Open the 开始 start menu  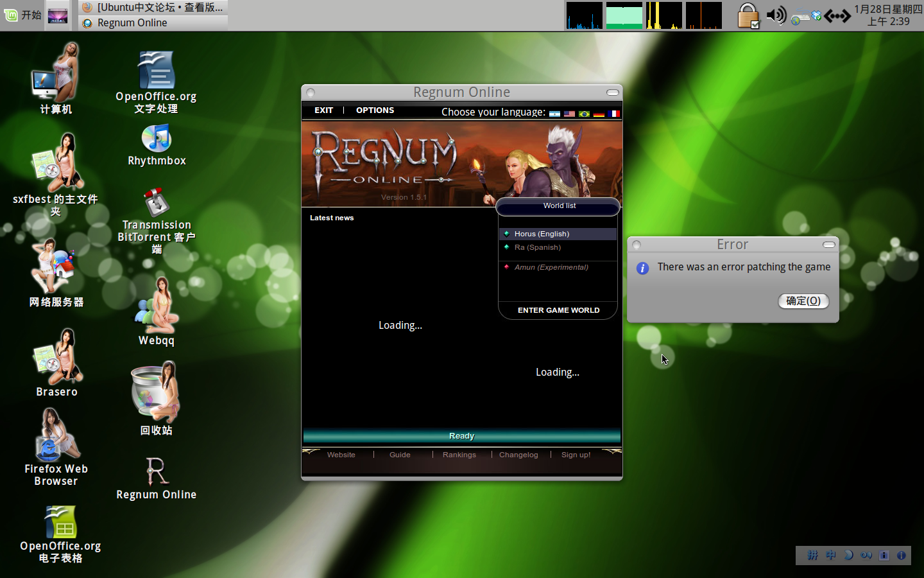pyautogui.click(x=22, y=15)
